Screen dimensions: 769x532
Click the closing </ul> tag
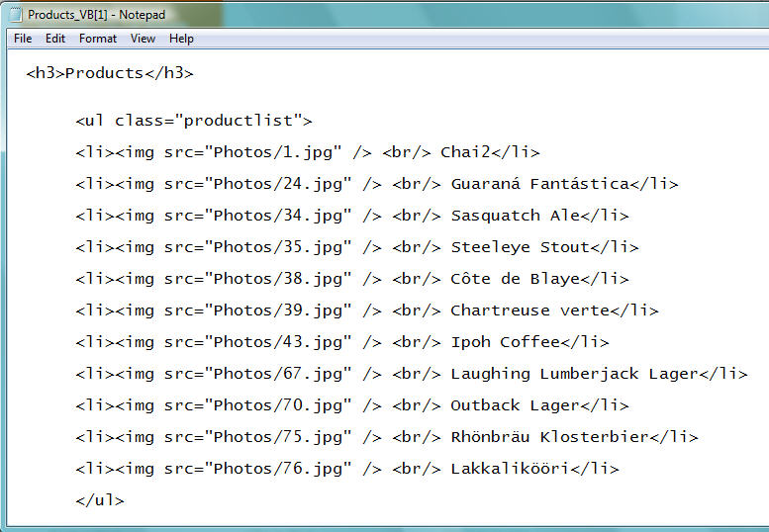coord(100,500)
